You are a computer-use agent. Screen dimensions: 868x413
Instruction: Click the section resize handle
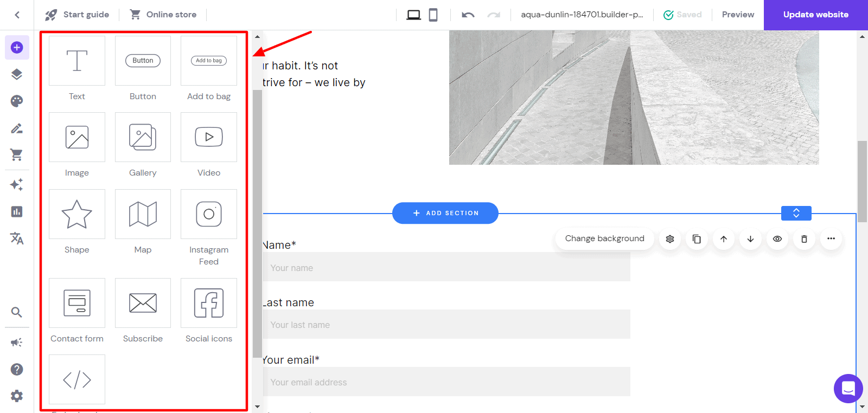796,213
